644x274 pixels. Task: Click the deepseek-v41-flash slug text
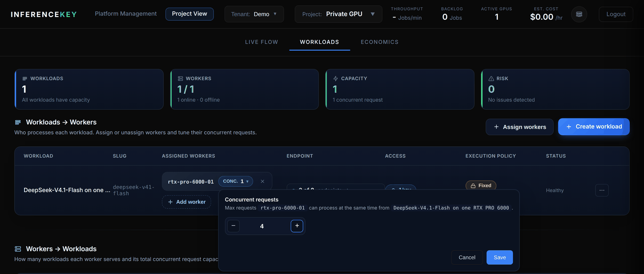134,190
